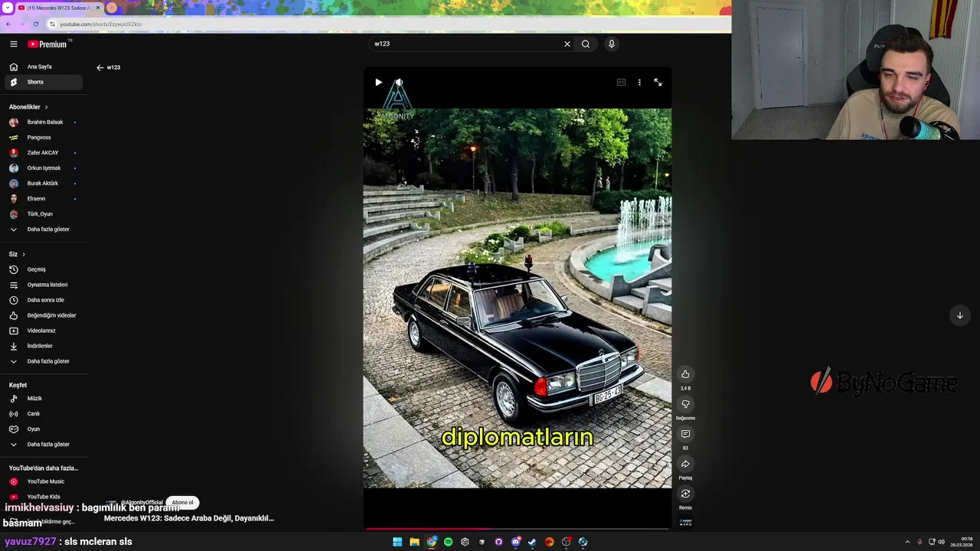Go back using the w123 arrow
This screenshot has width=980, height=551.
pyautogui.click(x=100, y=67)
